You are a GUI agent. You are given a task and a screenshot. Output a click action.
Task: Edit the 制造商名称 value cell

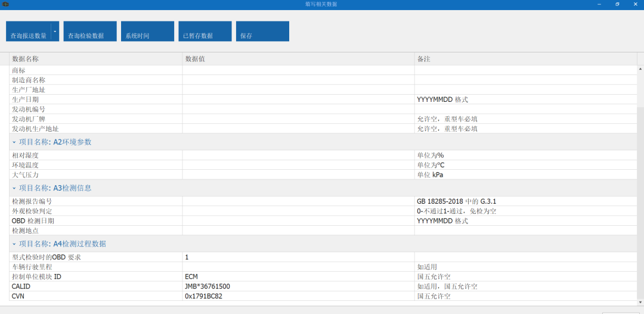(299, 80)
